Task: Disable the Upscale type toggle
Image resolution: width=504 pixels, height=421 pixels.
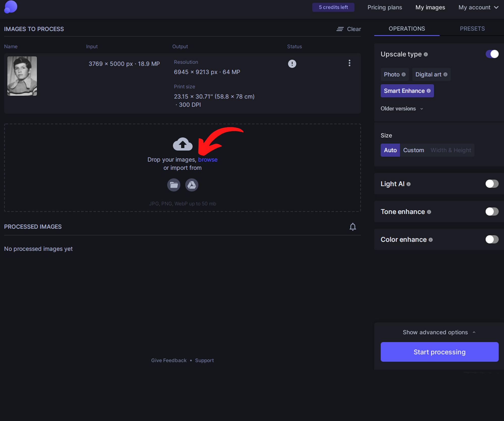Action: point(492,54)
